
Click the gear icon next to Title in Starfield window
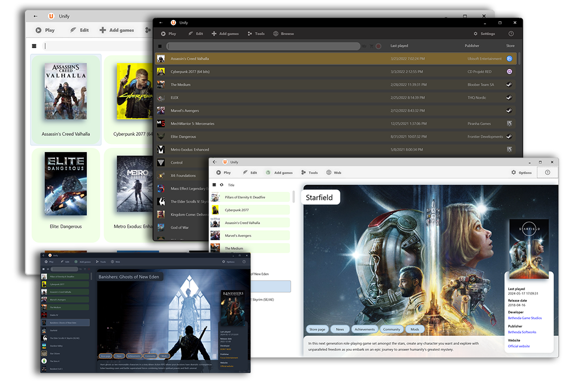pyautogui.click(x=222, y=185)
